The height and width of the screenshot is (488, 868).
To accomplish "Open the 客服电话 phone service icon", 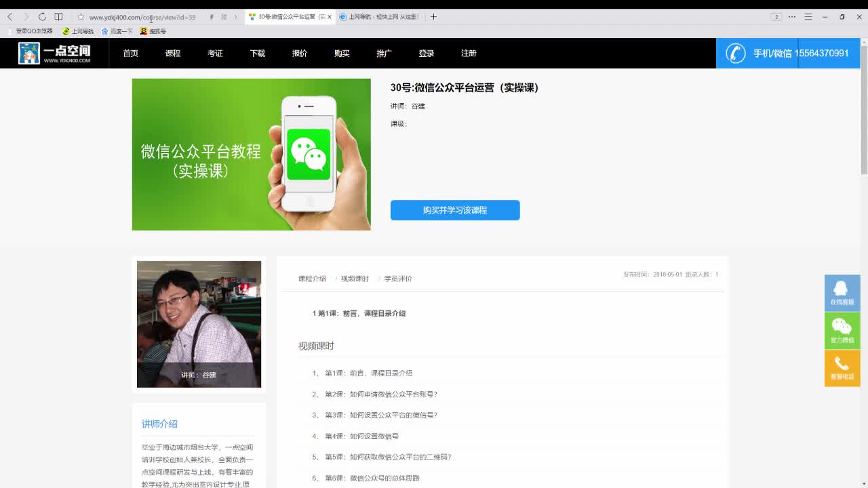I will pos(842,367).
